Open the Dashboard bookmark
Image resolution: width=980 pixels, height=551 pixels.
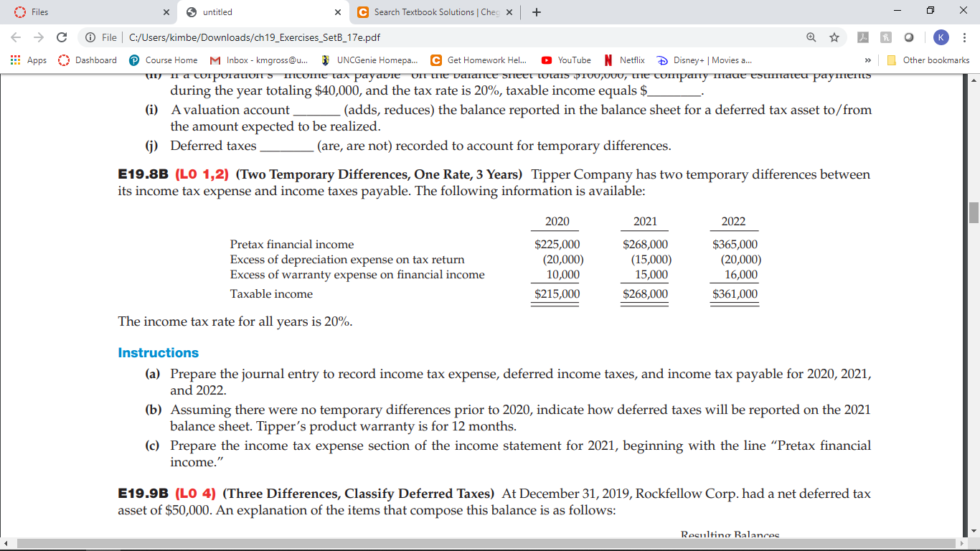click(x=88, y=60)
